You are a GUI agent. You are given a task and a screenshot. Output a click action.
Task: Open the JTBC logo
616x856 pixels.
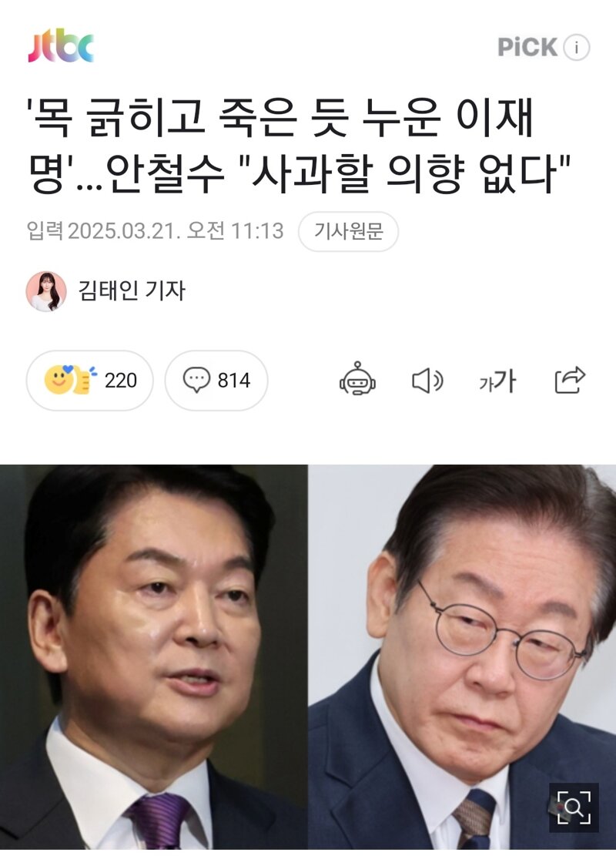tap(61, 46)
